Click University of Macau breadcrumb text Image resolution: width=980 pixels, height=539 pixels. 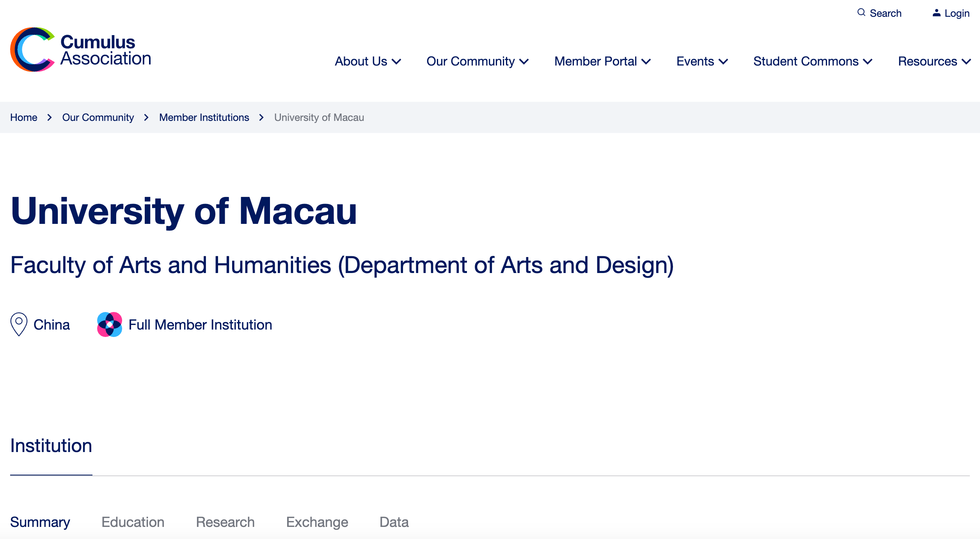point(319,117)
